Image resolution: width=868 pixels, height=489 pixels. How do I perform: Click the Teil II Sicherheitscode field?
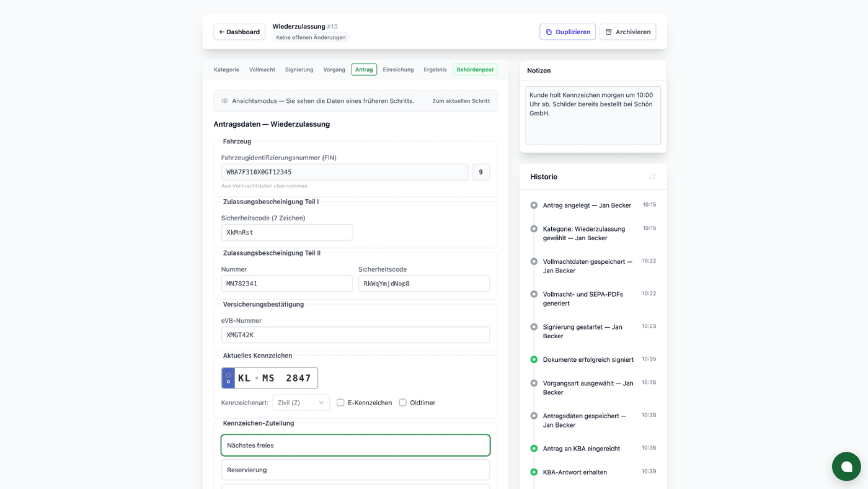424,284
